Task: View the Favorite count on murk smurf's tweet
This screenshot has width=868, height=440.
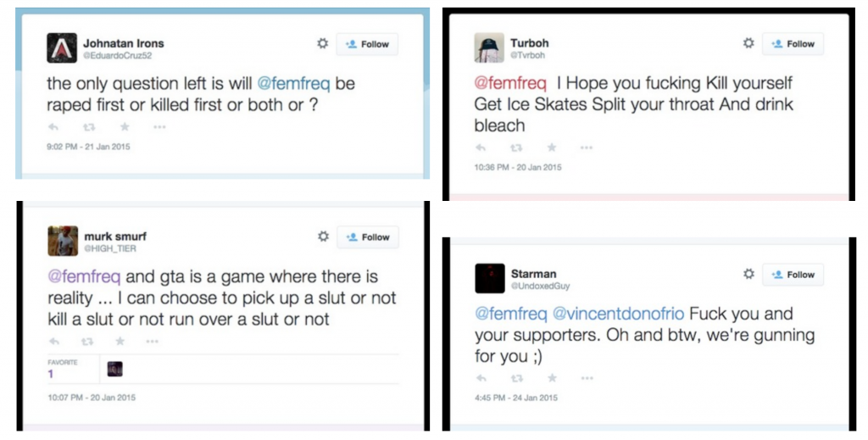Action: (51, 373)
